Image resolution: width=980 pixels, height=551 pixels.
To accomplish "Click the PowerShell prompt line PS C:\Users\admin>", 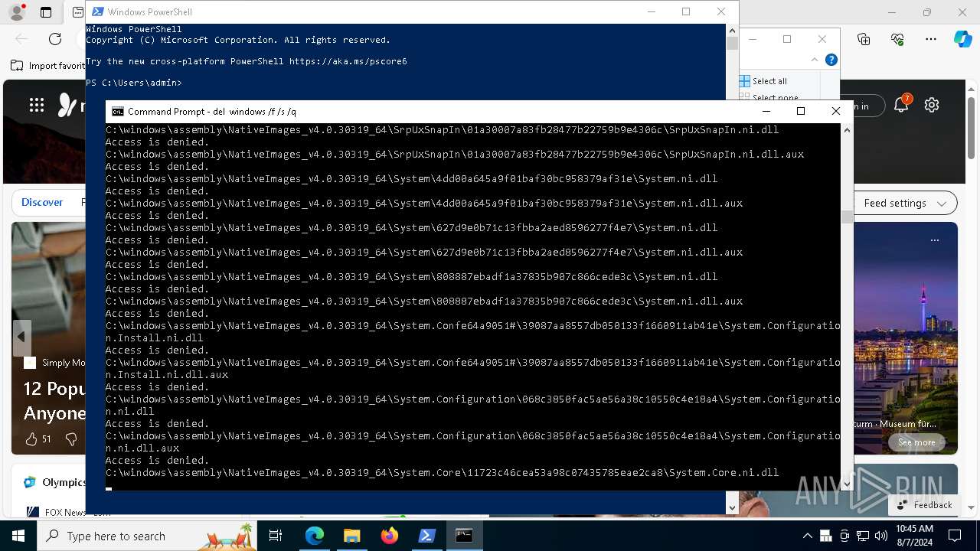I will (134, 83).
